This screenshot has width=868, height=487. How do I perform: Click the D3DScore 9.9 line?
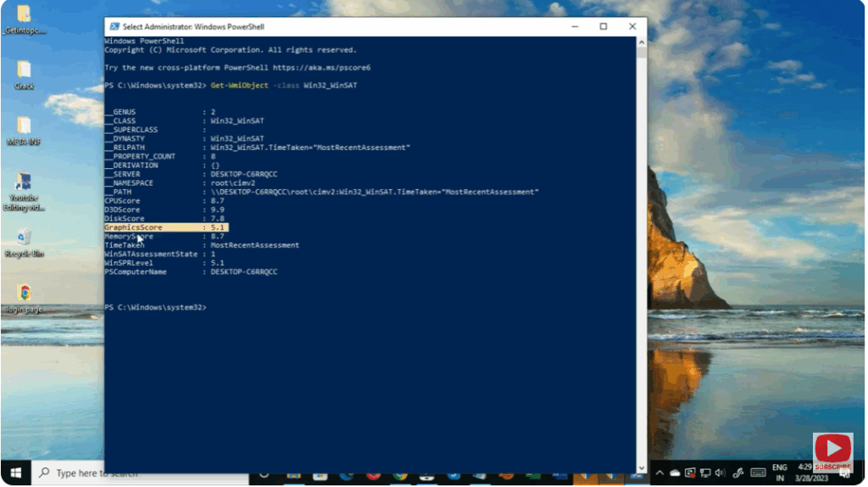[x=164, y=210]
